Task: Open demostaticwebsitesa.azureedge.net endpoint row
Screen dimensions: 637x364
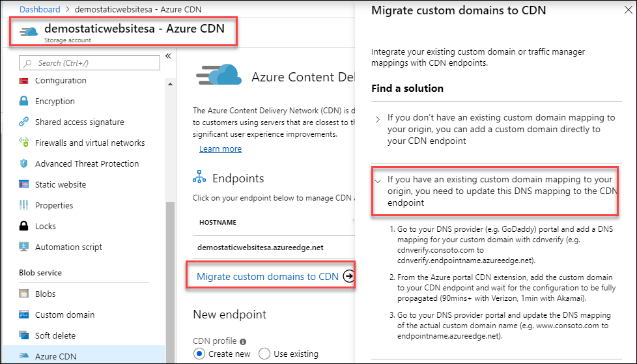Action: (261, 247)
